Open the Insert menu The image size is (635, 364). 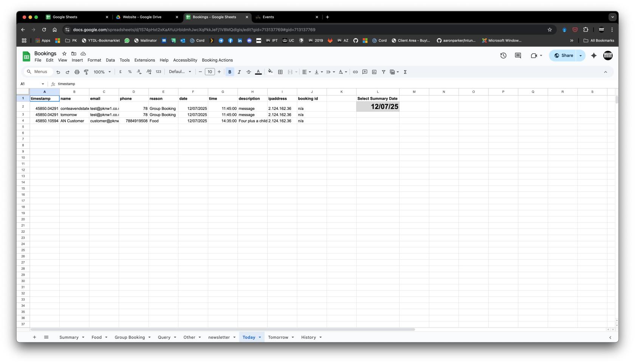click(77, 60)
